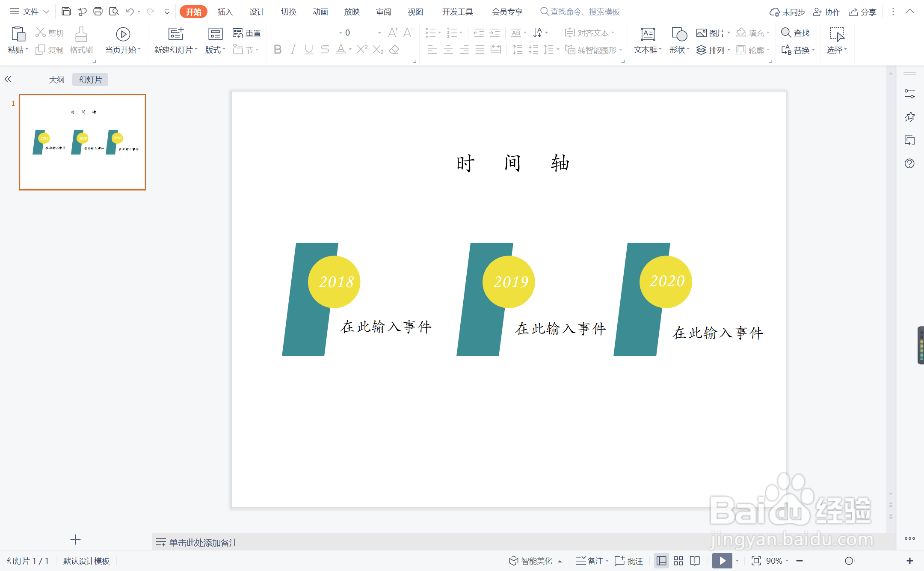This screenshot has width=924, height=571.
Task: Toggle Italic text formatting
Action: click(293, 50)
